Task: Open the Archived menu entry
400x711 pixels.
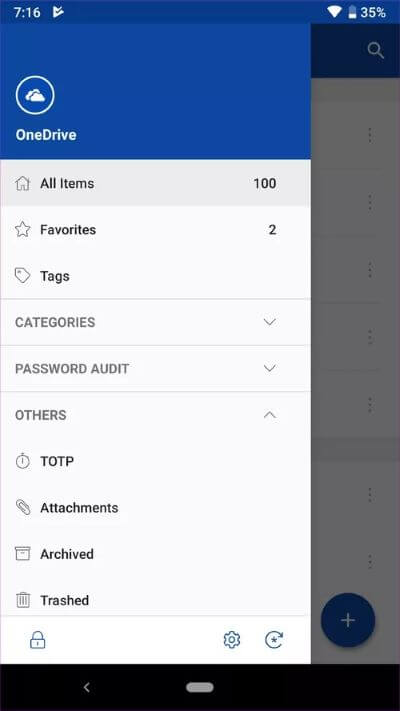Action: 156,554
